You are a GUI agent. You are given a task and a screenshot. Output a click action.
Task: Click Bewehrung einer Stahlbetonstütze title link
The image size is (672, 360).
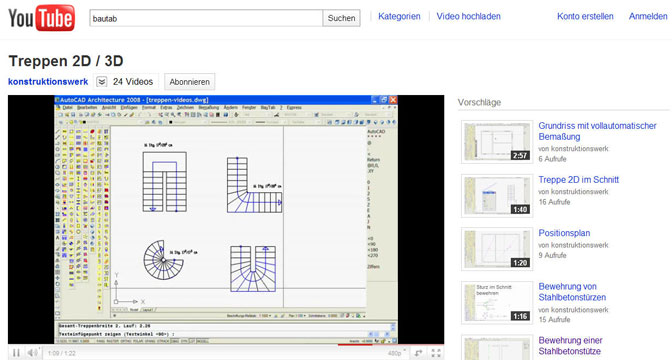570,346
